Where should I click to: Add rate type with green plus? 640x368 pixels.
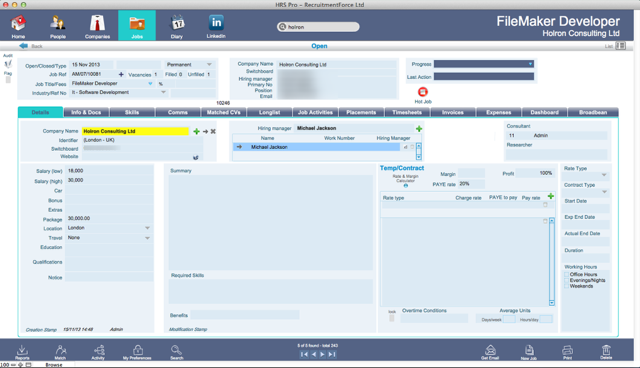click(x=551, y=196)
